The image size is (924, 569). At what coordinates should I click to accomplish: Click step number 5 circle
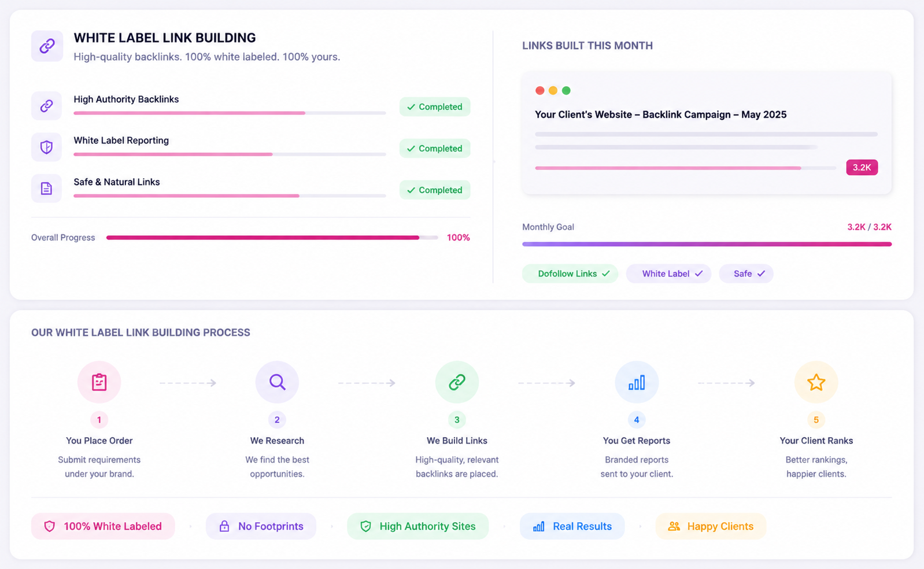[816, 420]
